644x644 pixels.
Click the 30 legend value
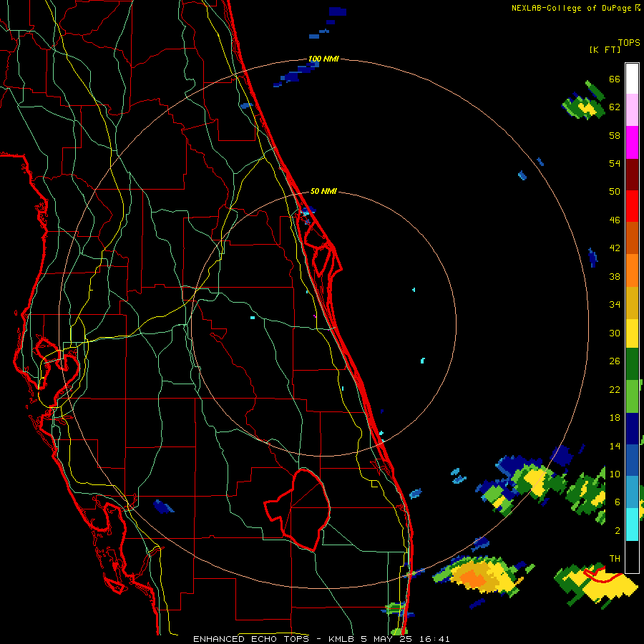pos(615,333)
